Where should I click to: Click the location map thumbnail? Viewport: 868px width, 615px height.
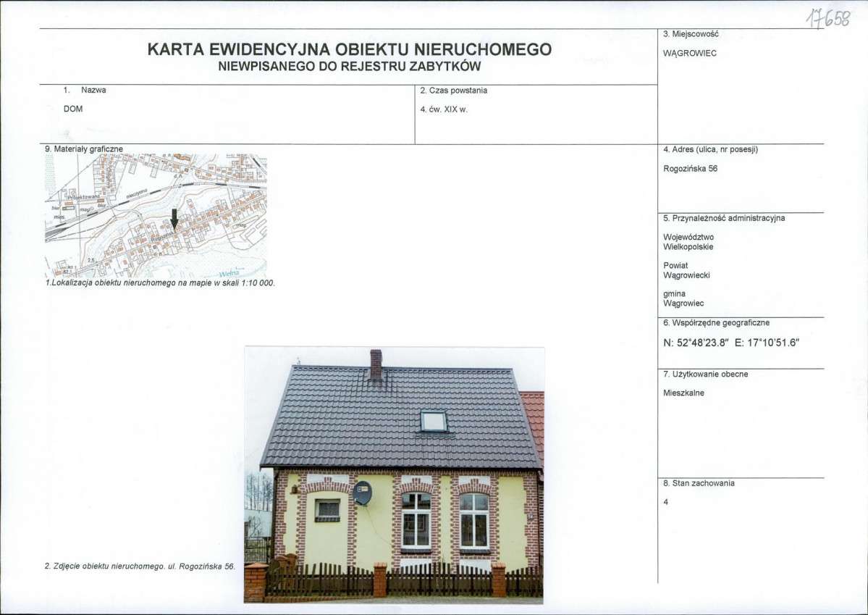coord(156,215)
